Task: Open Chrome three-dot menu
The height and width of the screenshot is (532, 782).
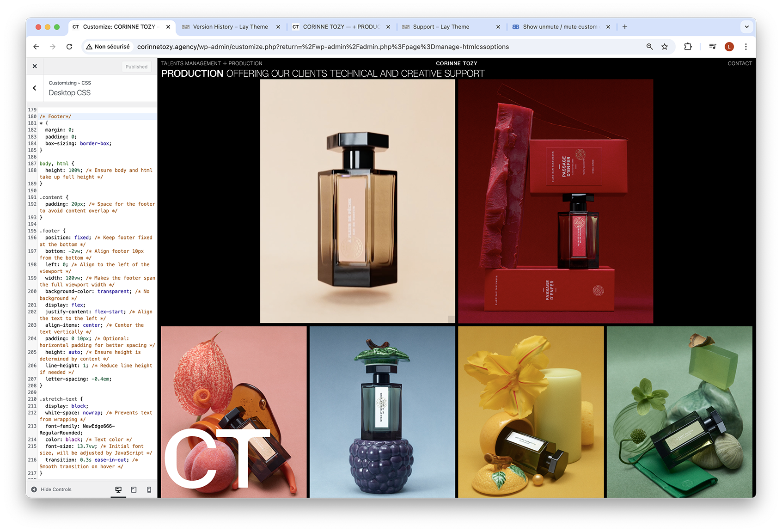Action: [745, 47]
